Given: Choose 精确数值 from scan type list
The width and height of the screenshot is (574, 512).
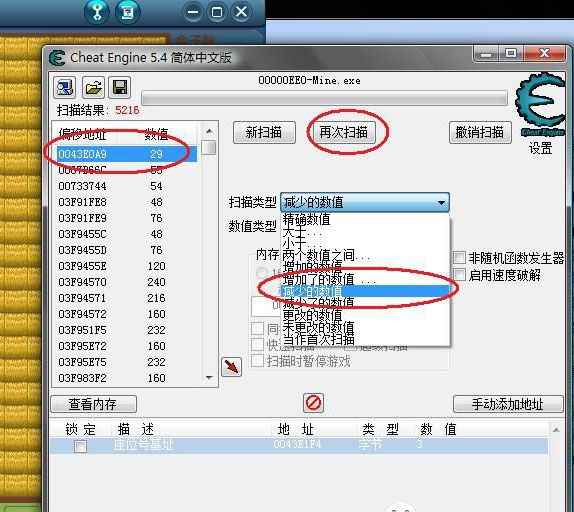Looking at the screenshot, I should point(307,219).
